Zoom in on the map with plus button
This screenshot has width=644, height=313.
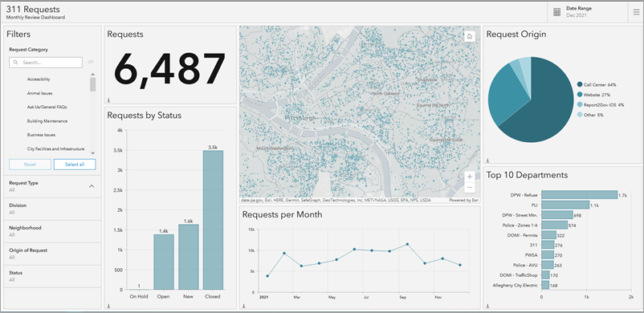tap(470, 177)
